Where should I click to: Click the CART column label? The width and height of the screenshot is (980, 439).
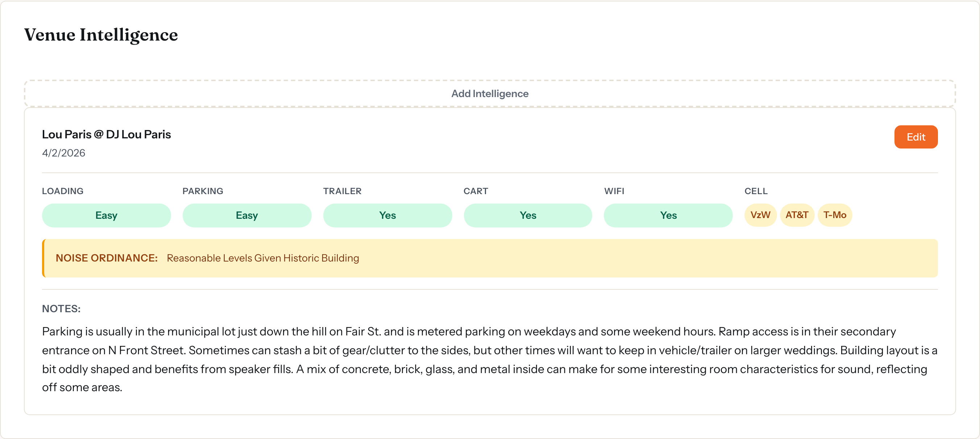[476, 191]
